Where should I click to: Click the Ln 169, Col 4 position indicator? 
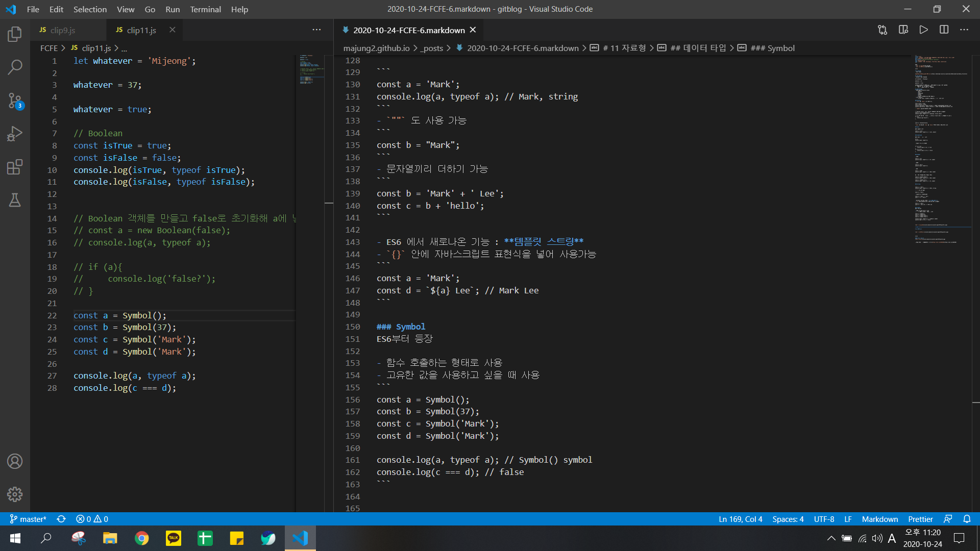click(740, 519)
